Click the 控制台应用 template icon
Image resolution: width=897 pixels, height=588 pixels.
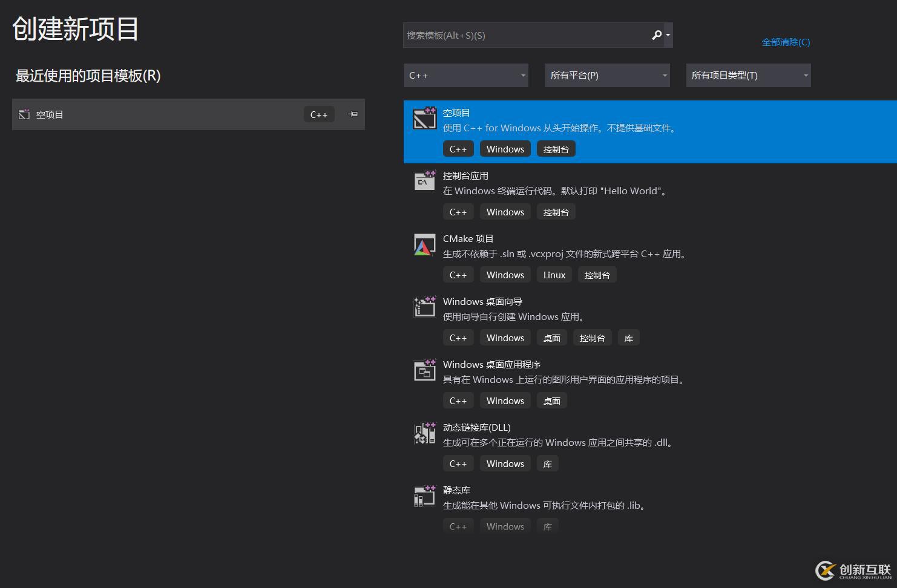[x=424, y=181]
